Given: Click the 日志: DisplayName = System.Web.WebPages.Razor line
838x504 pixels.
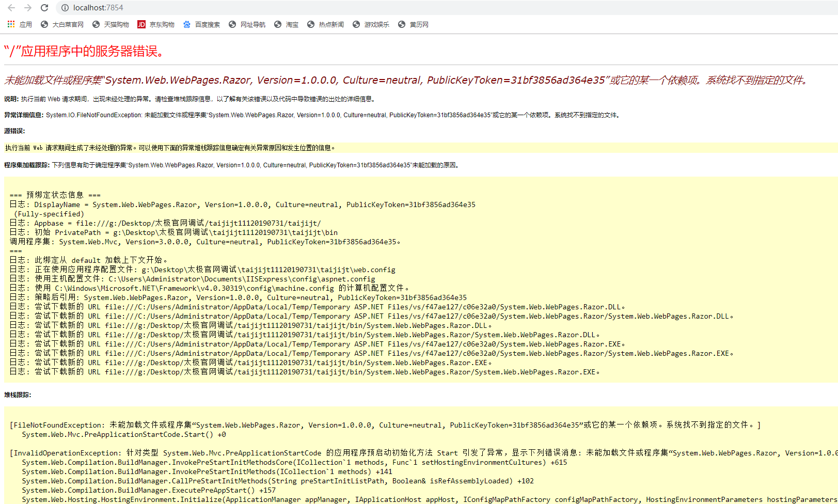Looking at the screenshot, I should pyautogui.click(x=243, y=204).
